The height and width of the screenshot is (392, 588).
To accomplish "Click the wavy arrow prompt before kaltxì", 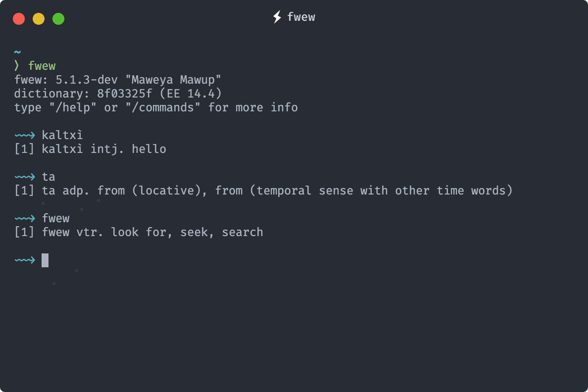I will [25, 135].
